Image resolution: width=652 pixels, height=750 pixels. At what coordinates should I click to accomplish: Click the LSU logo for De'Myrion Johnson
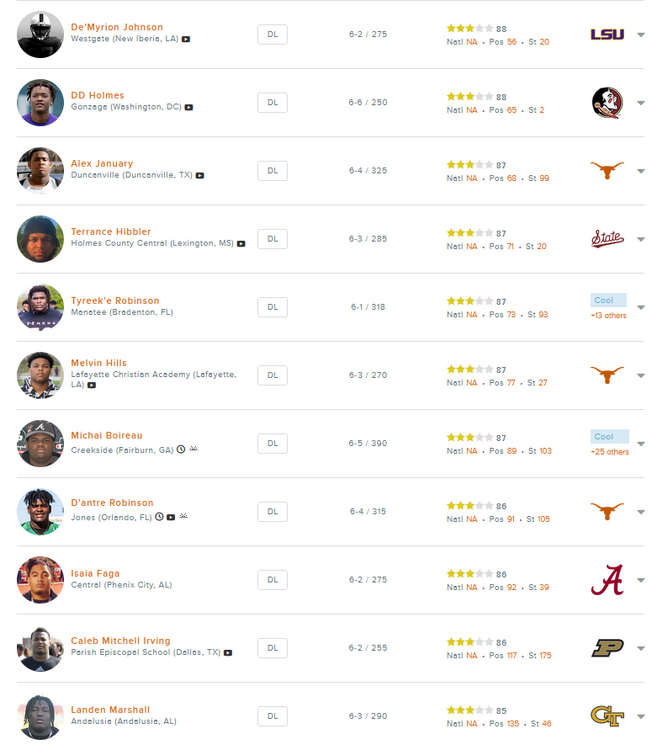(x=607, y=34)
